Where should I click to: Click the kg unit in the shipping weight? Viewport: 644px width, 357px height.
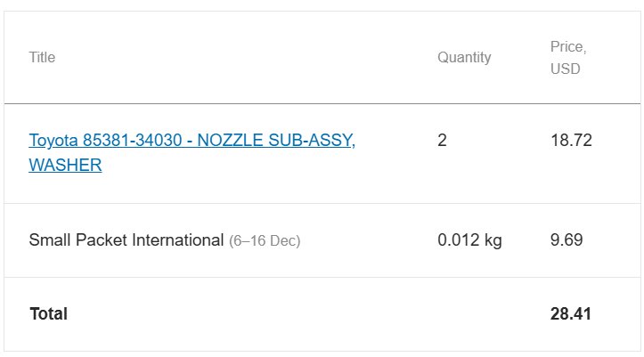493,241
